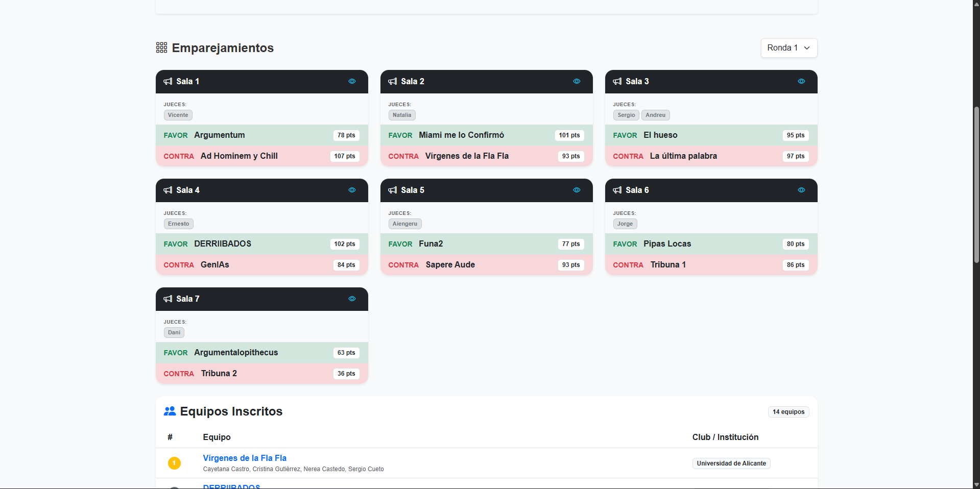Toggle the eye icon on Sala 1
980x489 pixels.
point(352,81)
